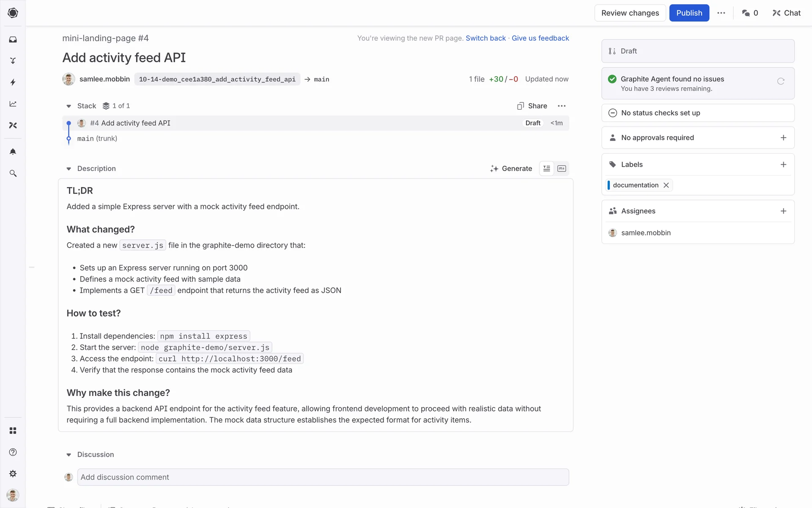Open the stack more options menu
Viewport: 812px width, 508px height.
(x=562, y=106)
